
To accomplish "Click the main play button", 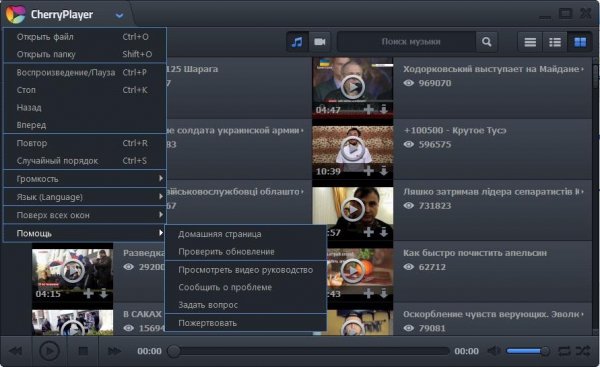I will tap(49, 351).
